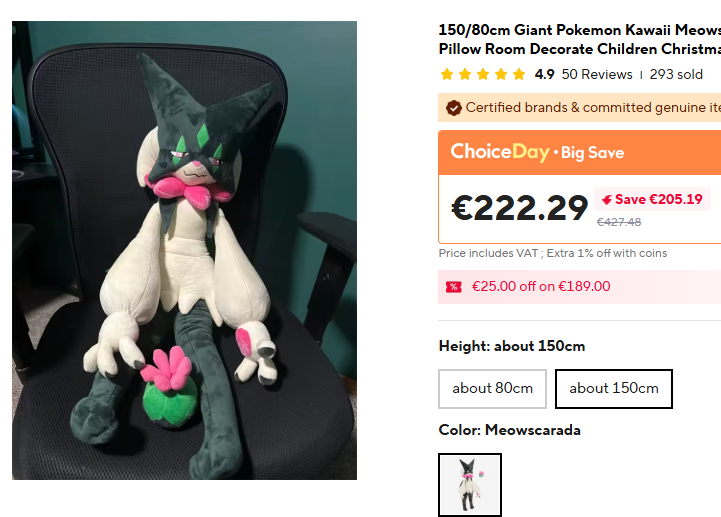
Task: Click the certified brands checkmark badge icon
Action: (453, 108)
